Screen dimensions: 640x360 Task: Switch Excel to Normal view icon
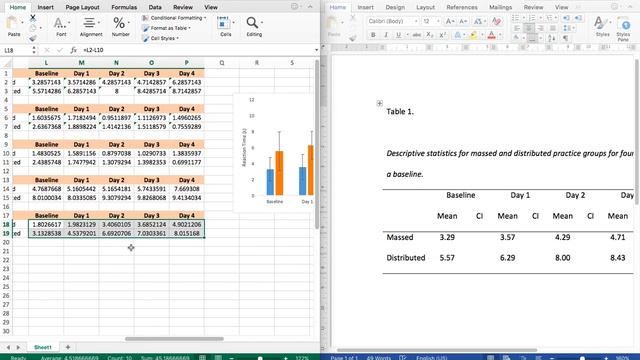pos(202,358)
